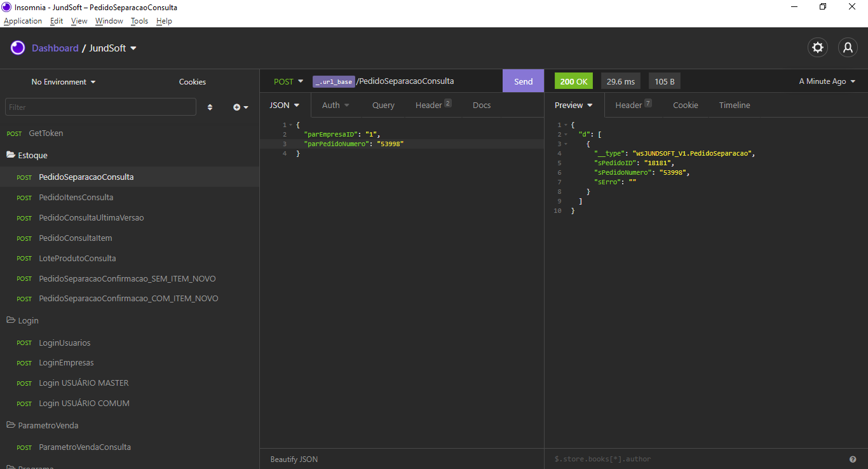
Task: Focus the response JSONPath filter field
Action: coord(696,459)
